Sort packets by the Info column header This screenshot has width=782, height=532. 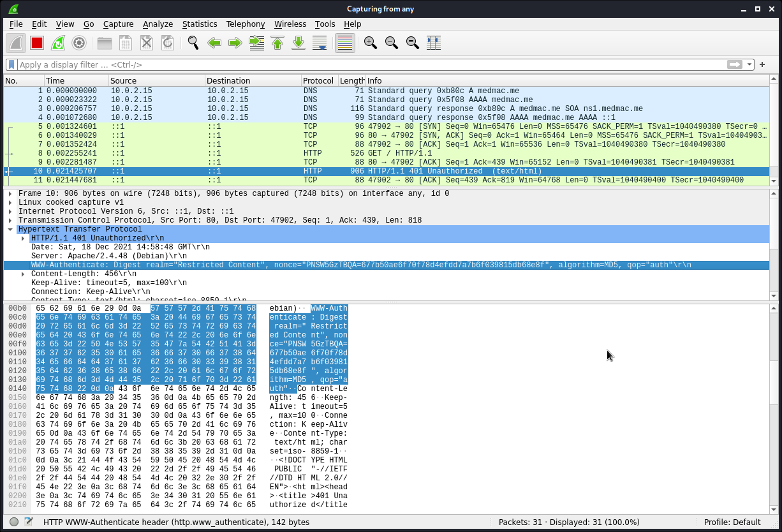566,81
